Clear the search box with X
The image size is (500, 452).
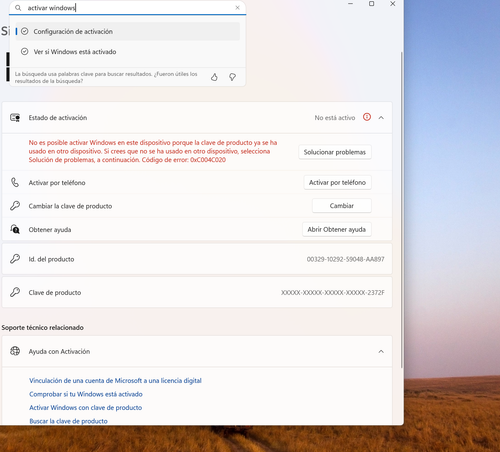coord(237,8)
